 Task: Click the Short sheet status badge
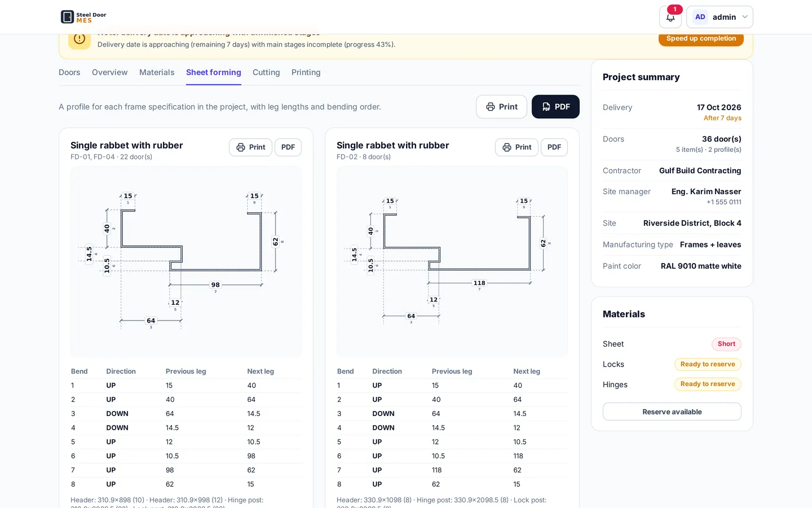point(726,344)
